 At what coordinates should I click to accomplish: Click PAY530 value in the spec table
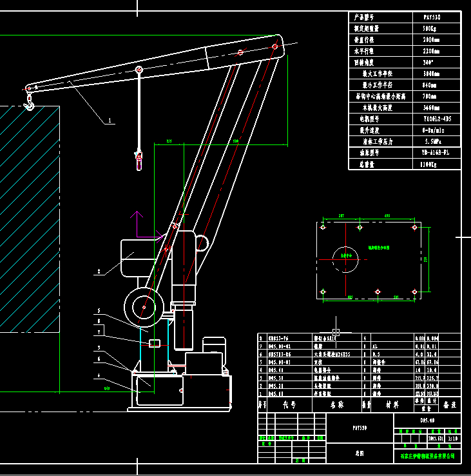432,17
